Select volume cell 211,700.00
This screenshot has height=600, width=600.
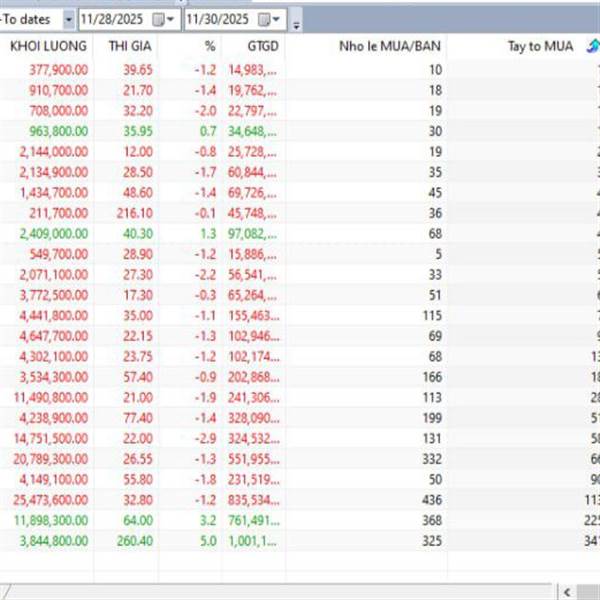(59, 213)
